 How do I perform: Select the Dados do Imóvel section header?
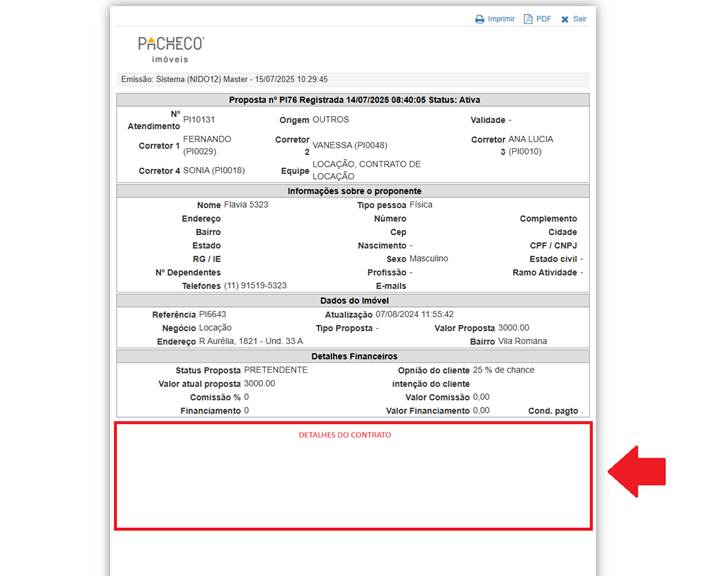point(353,300)
